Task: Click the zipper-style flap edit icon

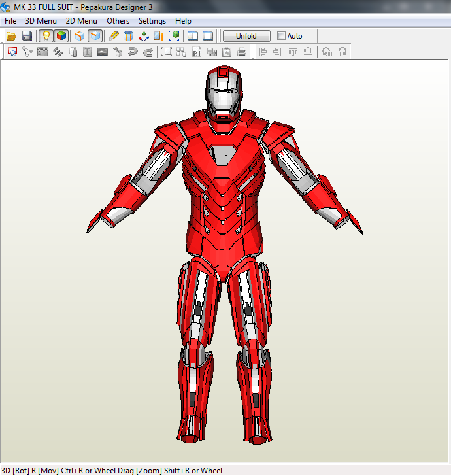Action: 42,52
